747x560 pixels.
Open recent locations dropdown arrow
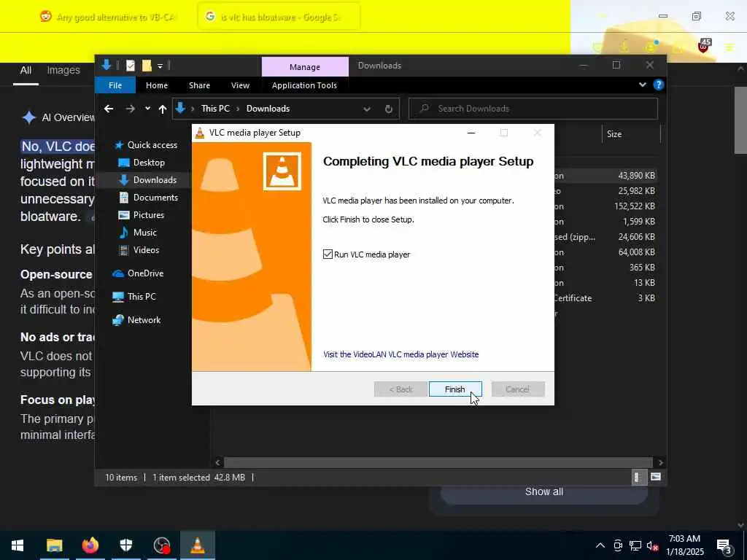pos(147,109)
